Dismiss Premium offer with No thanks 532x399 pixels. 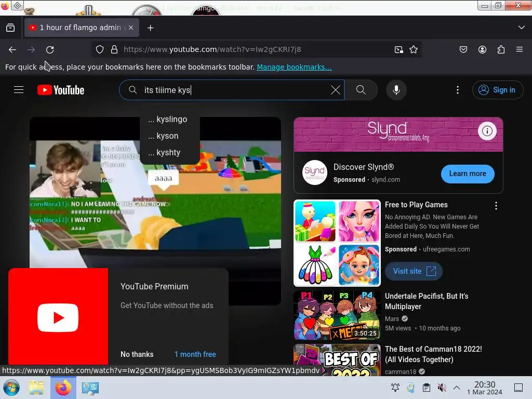pos(137,354)
